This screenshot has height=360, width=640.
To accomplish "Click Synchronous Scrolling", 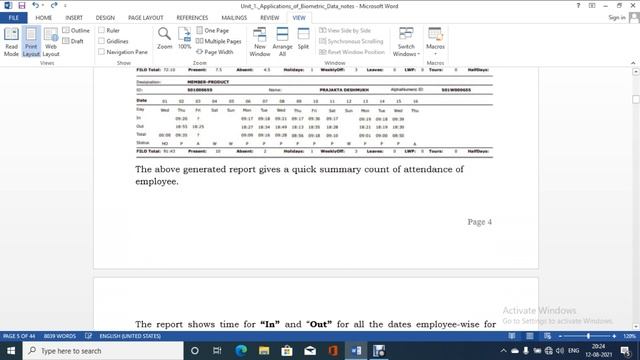I will [x=351, y=41].
